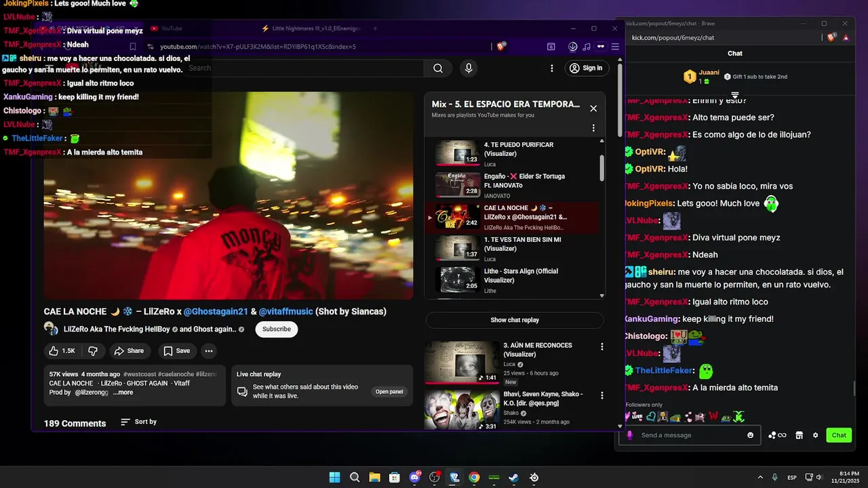Click TheLittleFaker username in Kick chat

tap(665, 371)
